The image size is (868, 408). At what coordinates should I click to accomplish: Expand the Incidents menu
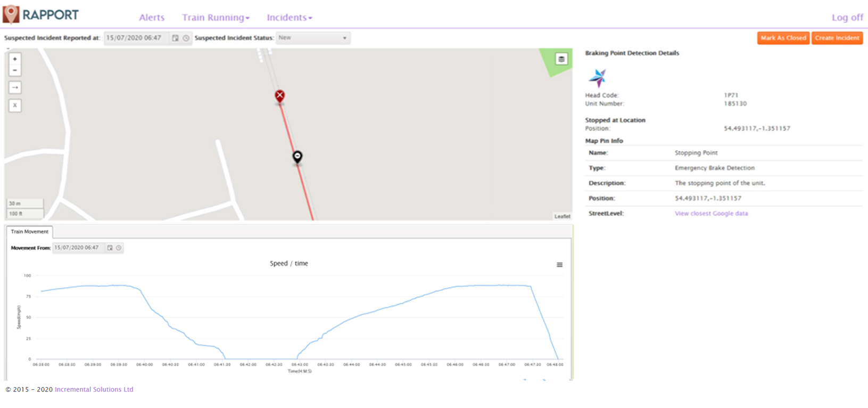[289, 18]
